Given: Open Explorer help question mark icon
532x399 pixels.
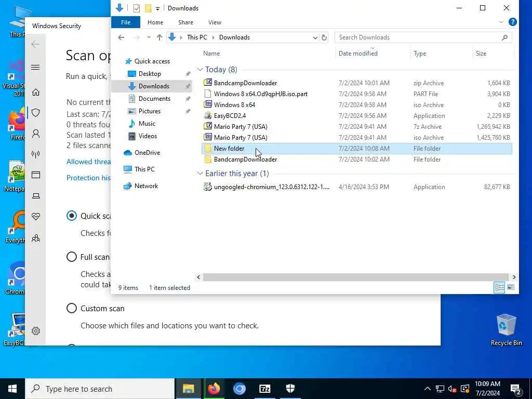Looking at the screenshot, I should [513, 22].
